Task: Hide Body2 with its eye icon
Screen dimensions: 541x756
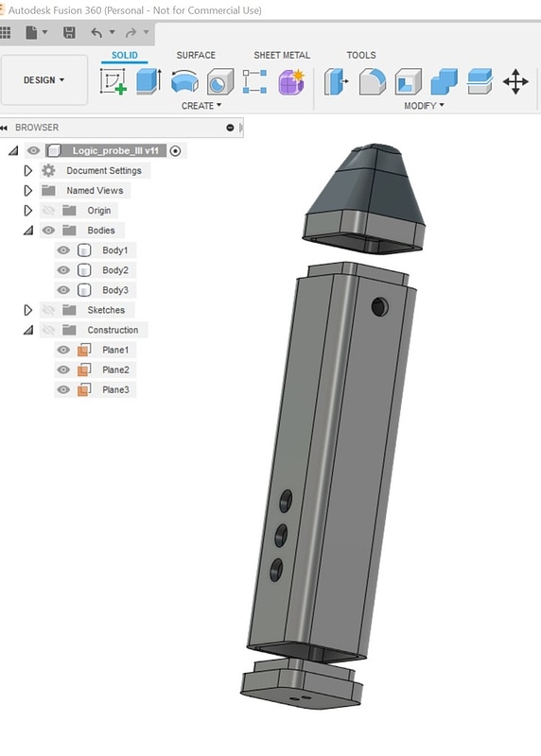Action: [63, 270]
